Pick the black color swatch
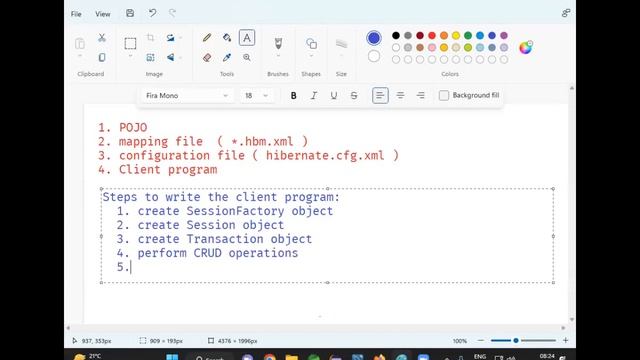640x360 pixels. [x=396, y=36]
